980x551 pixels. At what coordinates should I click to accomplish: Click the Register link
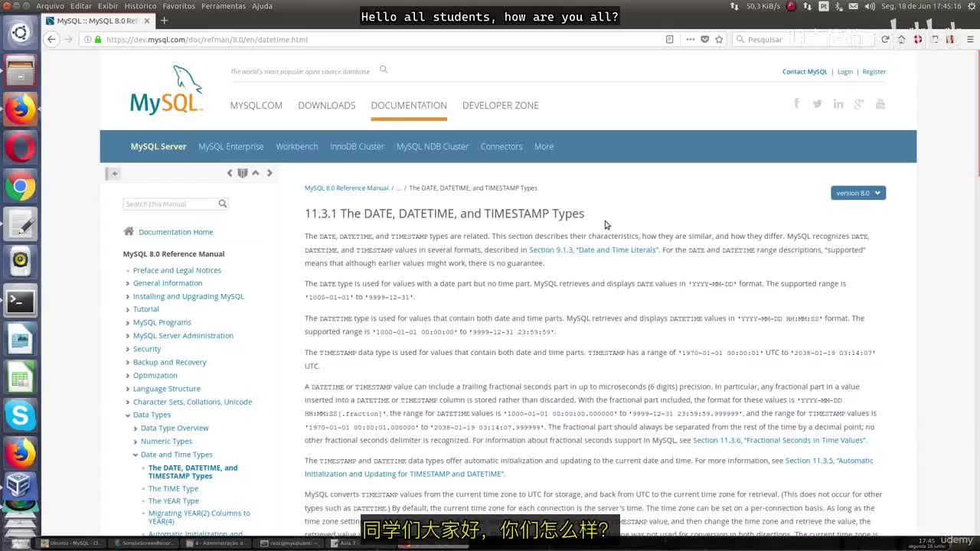(x=874, y=71)
